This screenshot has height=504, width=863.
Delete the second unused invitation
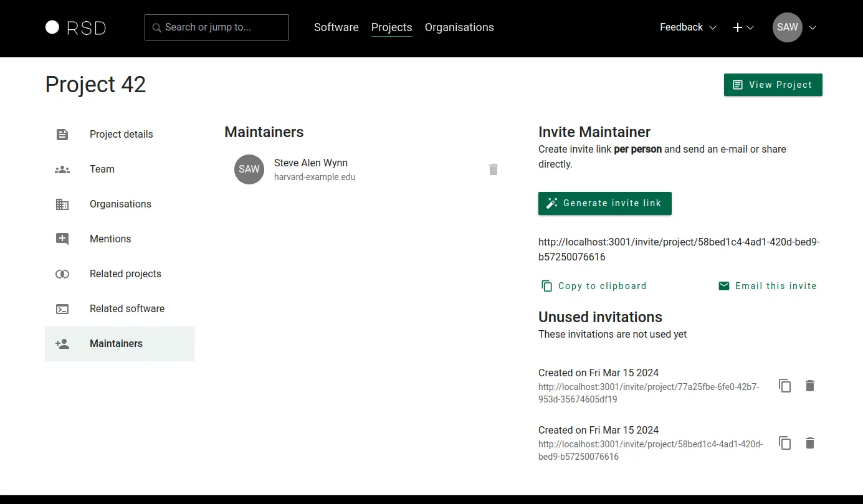[809, 443]
